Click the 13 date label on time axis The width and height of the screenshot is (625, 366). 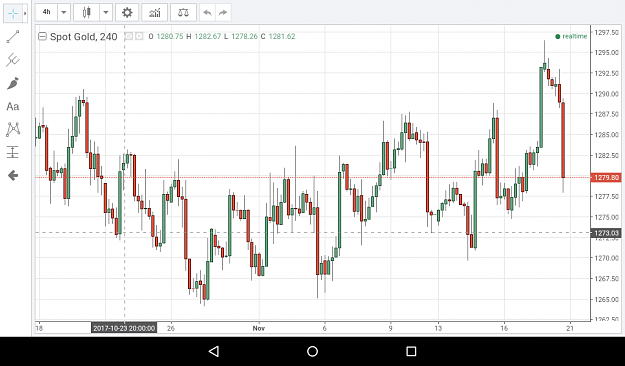pos(438,328)
